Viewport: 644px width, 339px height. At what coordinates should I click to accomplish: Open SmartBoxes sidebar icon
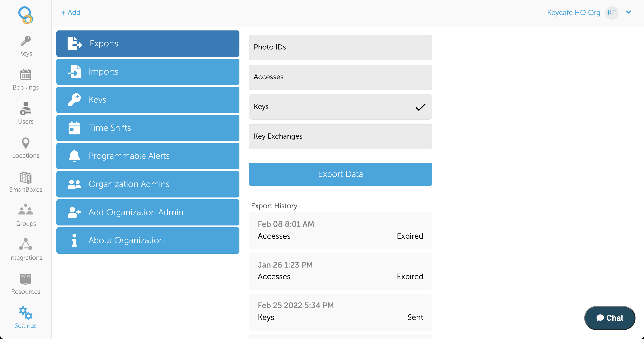pos(26,177)
